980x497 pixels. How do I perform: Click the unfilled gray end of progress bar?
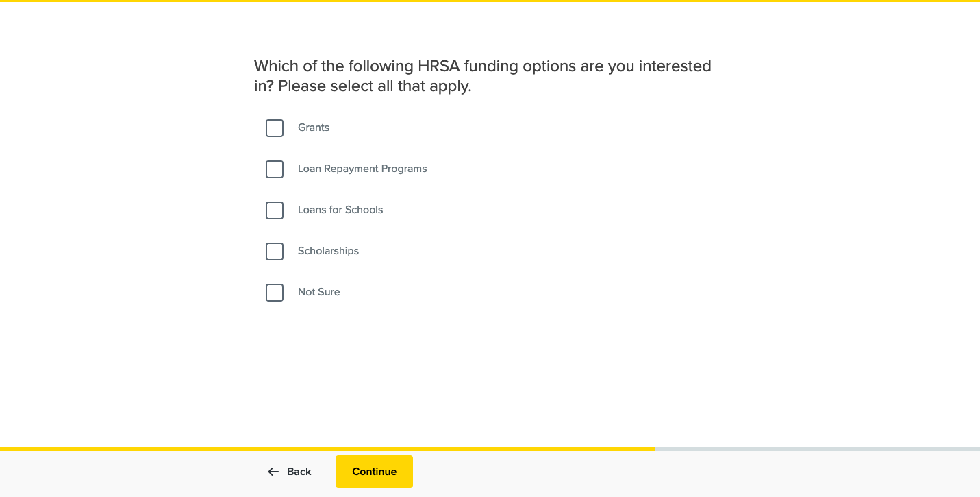816,449
